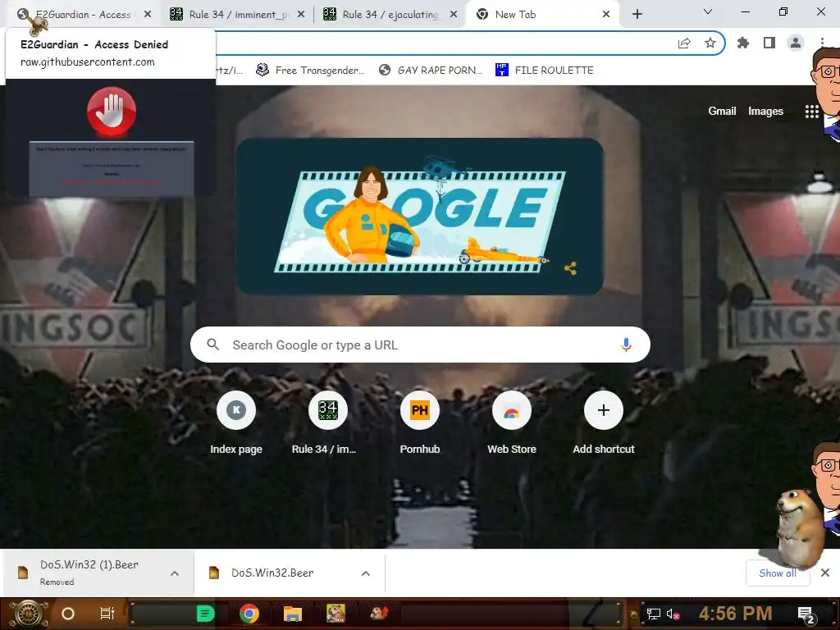Open the Start menu steampunk button

pos(29,614)
